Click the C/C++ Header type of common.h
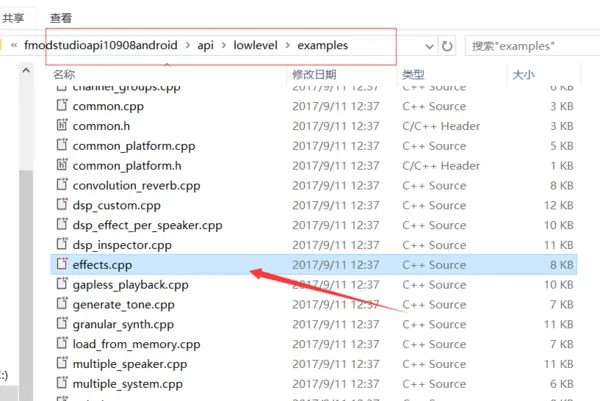Viewport: 600px width, 401px height. 441,126
